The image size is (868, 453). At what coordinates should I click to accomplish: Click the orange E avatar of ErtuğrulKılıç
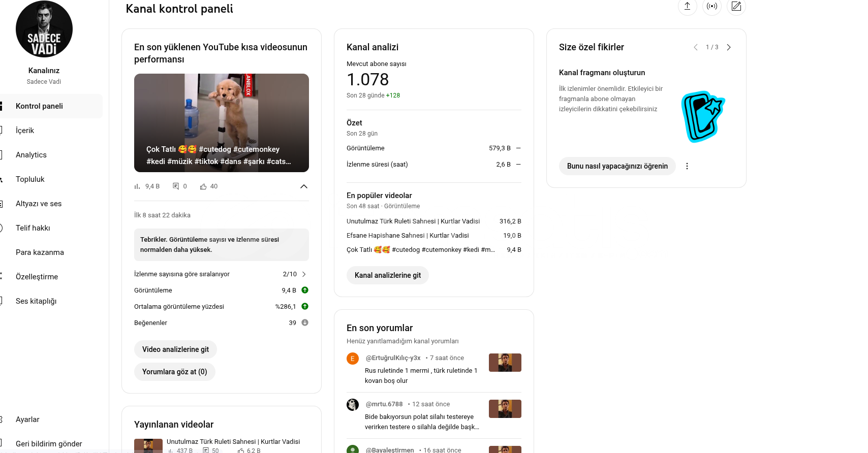[x=353, y=359]
